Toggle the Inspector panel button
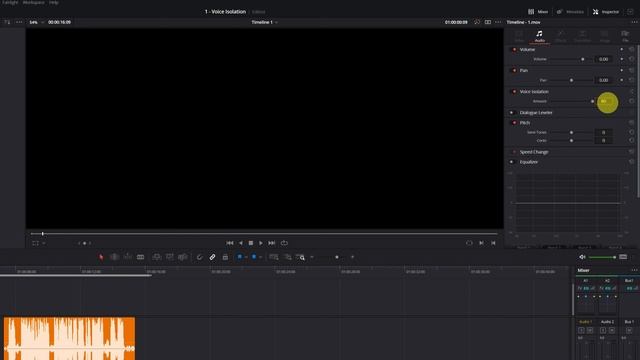This screenshot has width=640, height=360. pos(606,12)
